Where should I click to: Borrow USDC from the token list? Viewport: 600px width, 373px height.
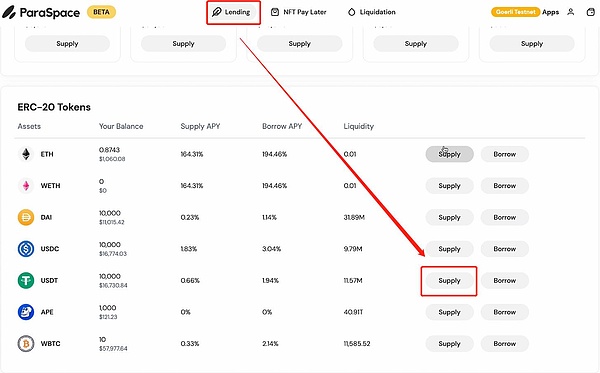(x=505, y=249)
